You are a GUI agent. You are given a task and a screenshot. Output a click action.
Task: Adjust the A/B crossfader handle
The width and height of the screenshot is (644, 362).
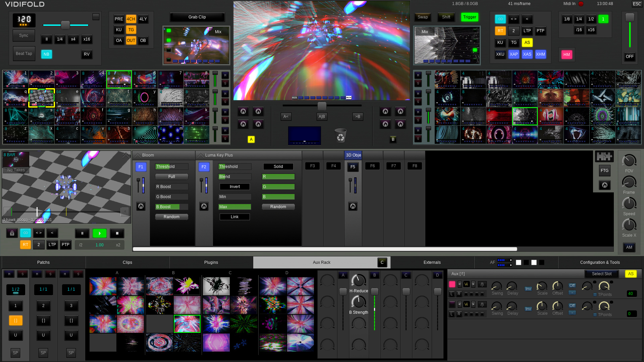tap(322, 106)
